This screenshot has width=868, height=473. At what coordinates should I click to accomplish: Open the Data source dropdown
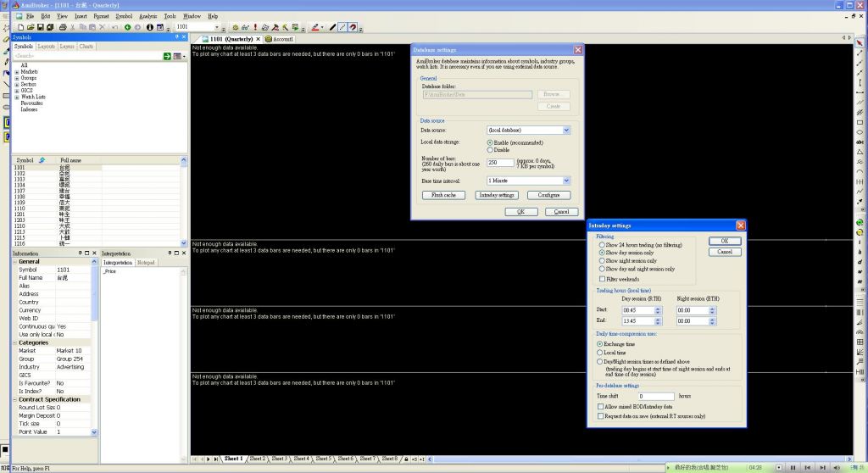[566, 131]
